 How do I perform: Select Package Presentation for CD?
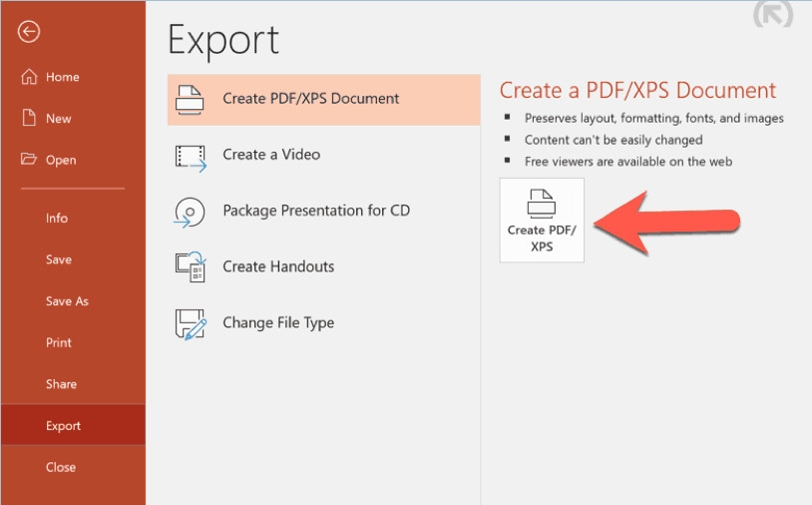(323, 211)
